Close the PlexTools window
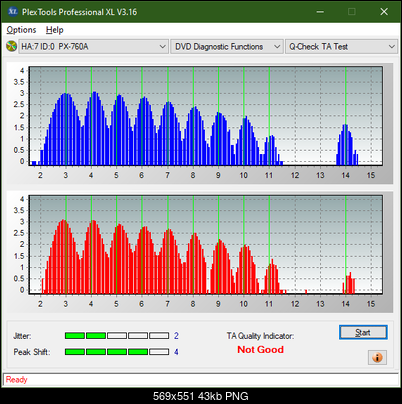This screenshot has height=404, width=402. [x=384, y=12]
